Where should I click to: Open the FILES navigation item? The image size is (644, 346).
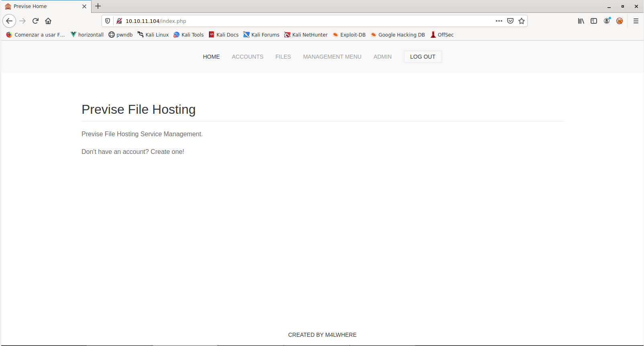(283, 57)
